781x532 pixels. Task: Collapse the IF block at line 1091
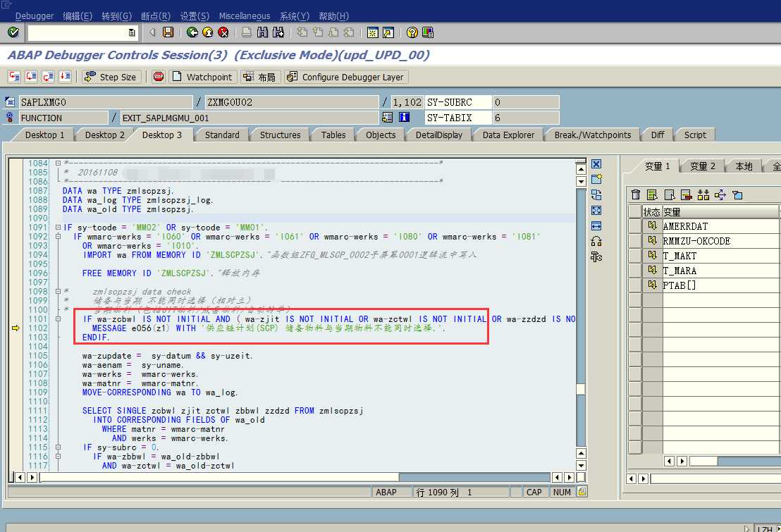(x=59, y=227)
